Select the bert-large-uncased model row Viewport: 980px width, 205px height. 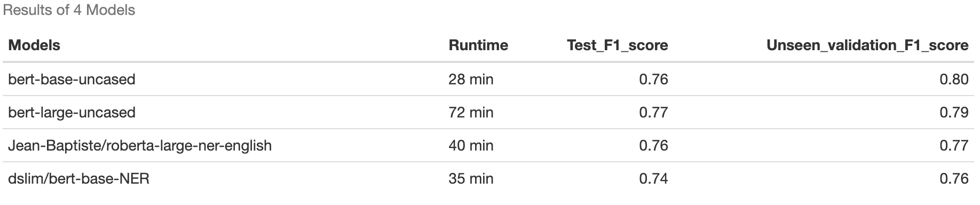[490, 113]
